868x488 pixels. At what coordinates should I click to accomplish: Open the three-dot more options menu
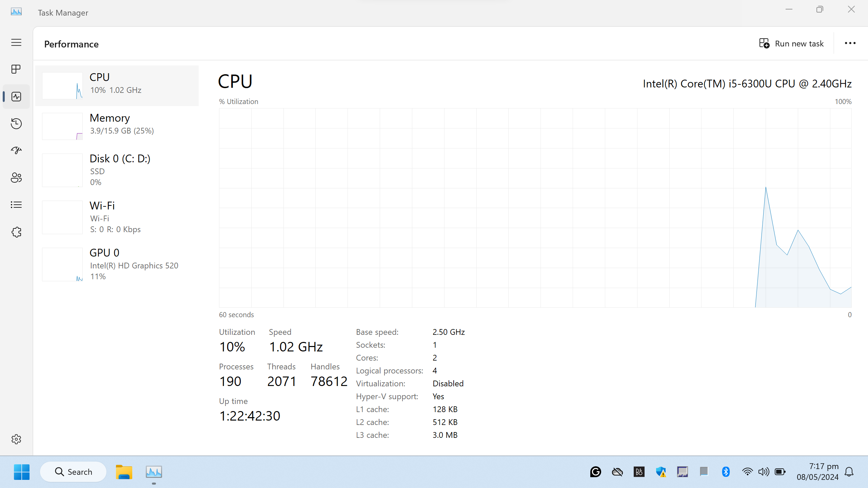(850, 43)
